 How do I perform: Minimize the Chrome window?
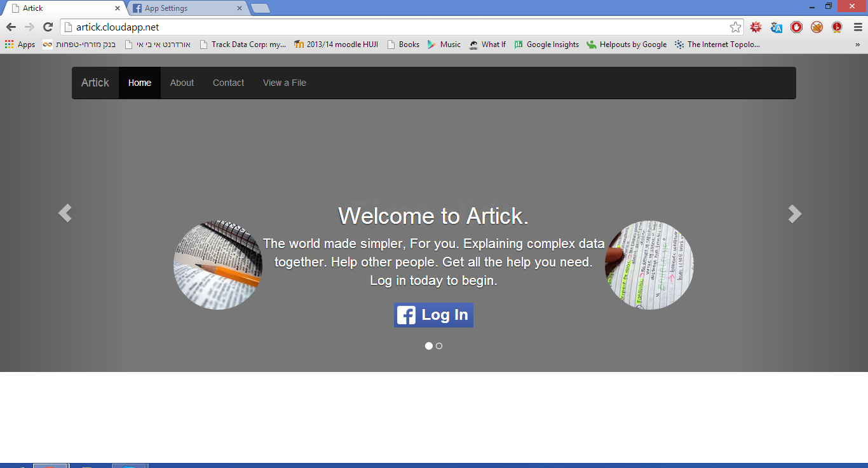(x=812, y=6)
